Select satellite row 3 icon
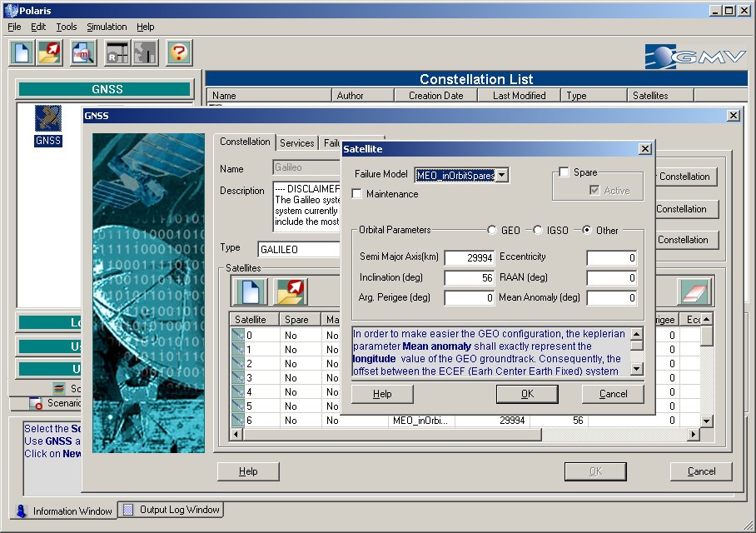This screenshot has width=756, height=533. point(238,378)
